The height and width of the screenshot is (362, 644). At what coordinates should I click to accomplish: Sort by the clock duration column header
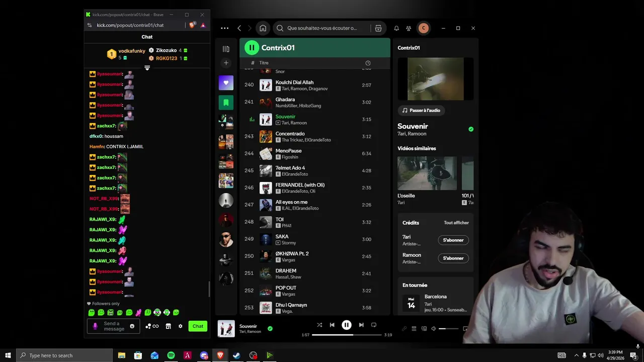pos(368,63)
